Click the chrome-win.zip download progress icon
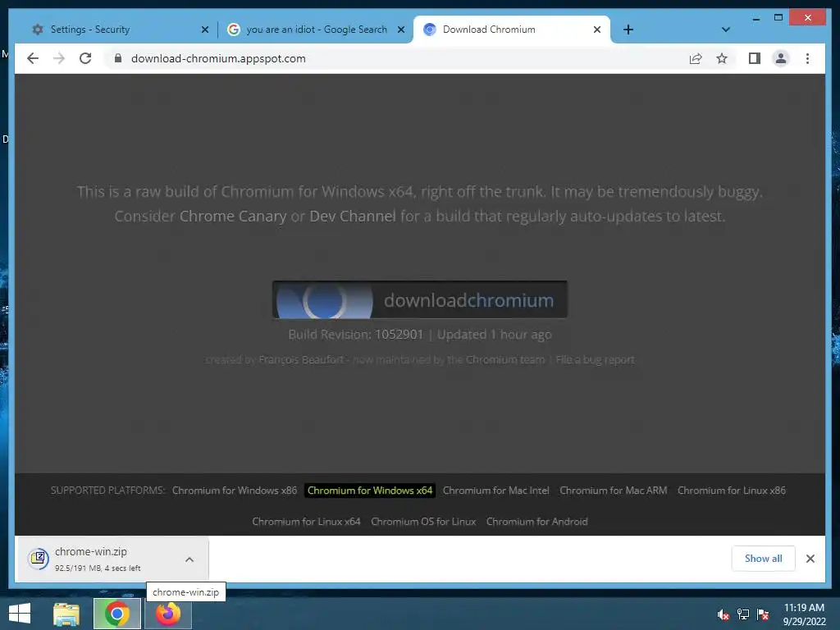 coord(38,559)
